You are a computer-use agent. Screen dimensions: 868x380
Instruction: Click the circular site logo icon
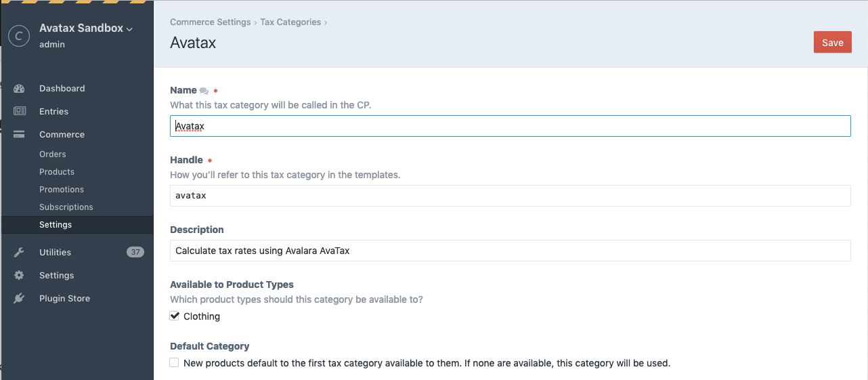pyautogui.click(x=19, y=36)
